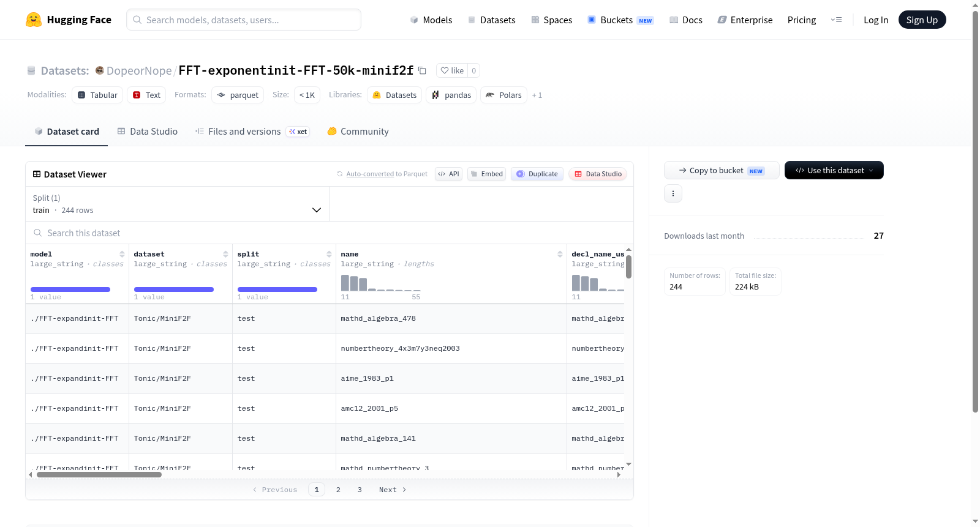The height and width of the screenshot is (527, 980).
Task: Open the Pricing page
Action: 802,20
